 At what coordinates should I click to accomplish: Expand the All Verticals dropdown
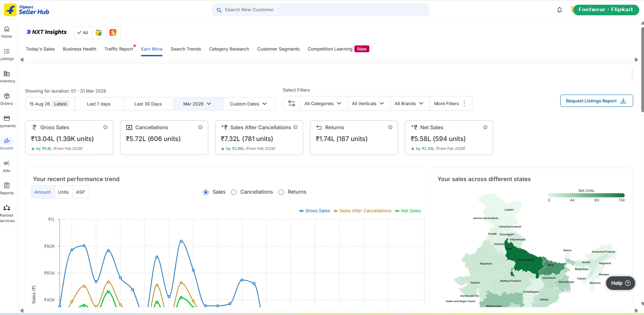coord(368,103)
